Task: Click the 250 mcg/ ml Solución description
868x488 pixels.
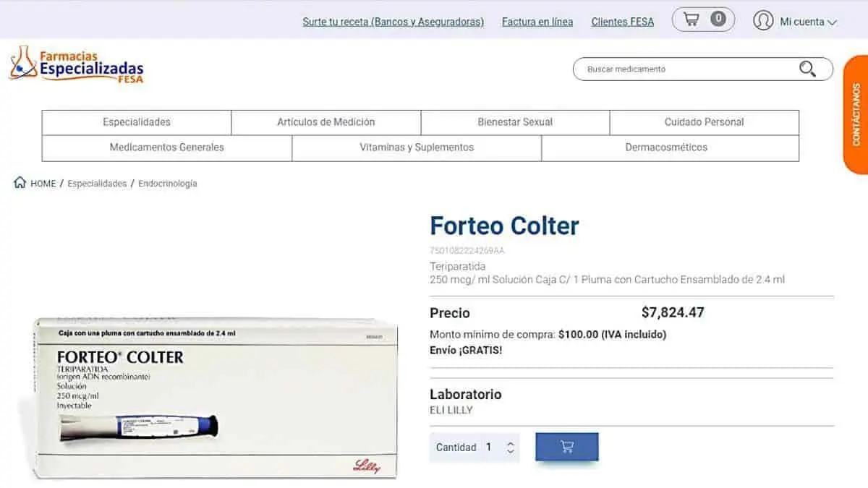Action: pyautogui.click(x=607, y=279)
